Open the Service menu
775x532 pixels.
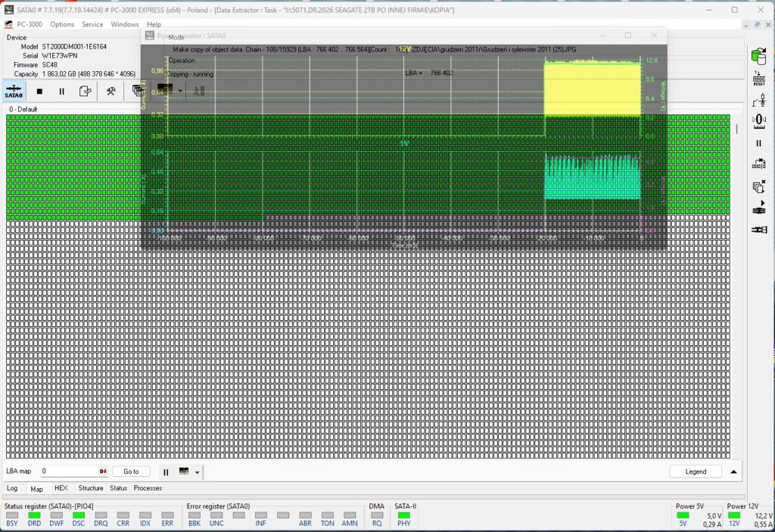(x=92, y=24)
